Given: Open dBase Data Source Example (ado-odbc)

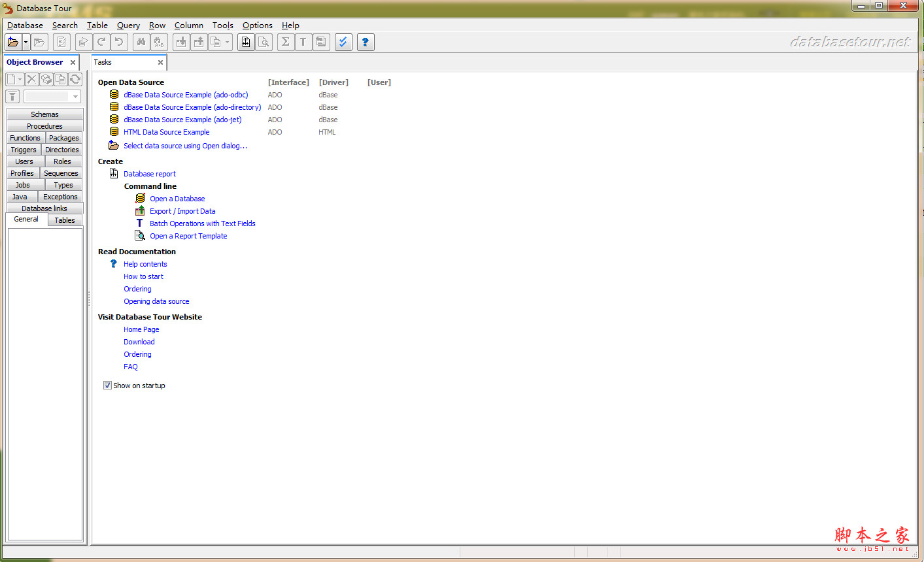Looking at the screenshot, I should 186,95.
